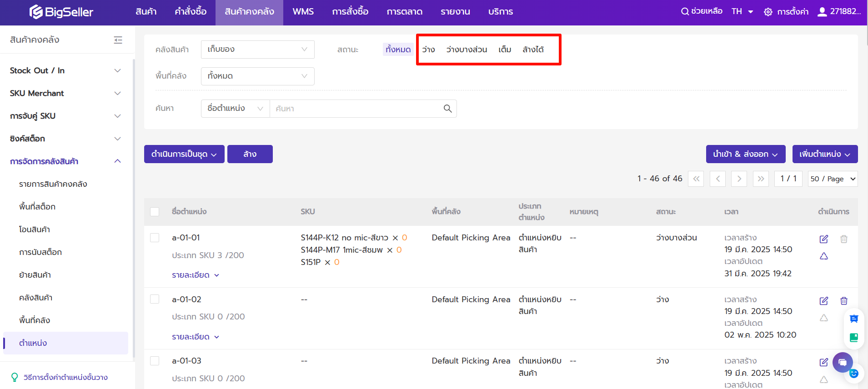This screenshot has height=389, width=868.
Task: Edit location a-01-01
Action: tap(824, 239)
